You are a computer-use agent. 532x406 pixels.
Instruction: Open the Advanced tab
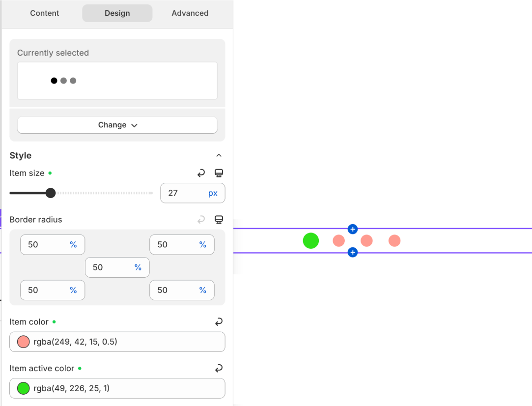coord(190,13)
